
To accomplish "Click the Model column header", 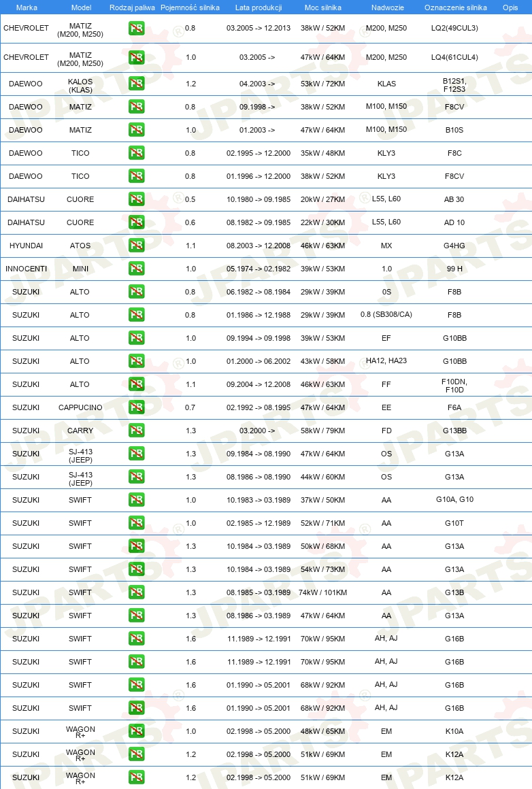I will click(81, 7).
